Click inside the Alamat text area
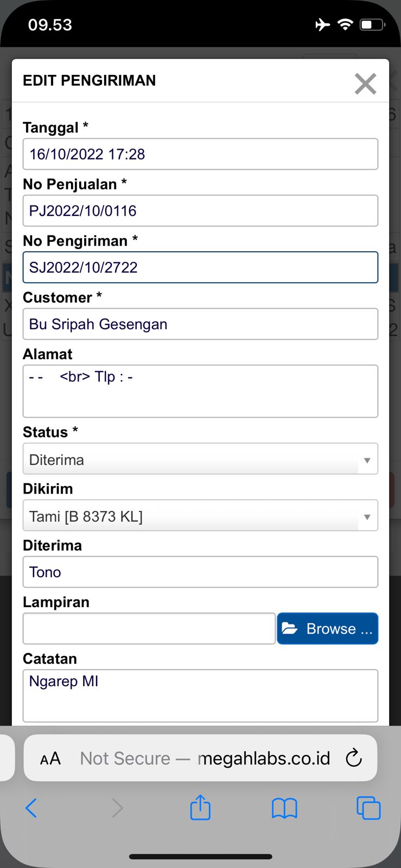This screenshot has height=868, width=401. (200, 391)
